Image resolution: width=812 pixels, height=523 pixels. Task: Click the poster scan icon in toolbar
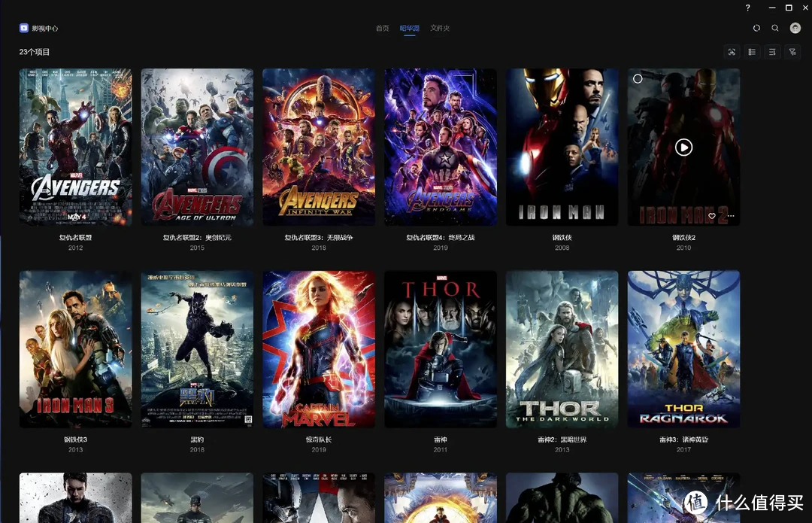[732, 52]
